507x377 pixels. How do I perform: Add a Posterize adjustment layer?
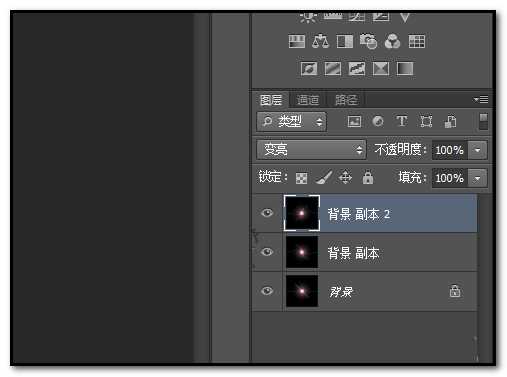333,69
